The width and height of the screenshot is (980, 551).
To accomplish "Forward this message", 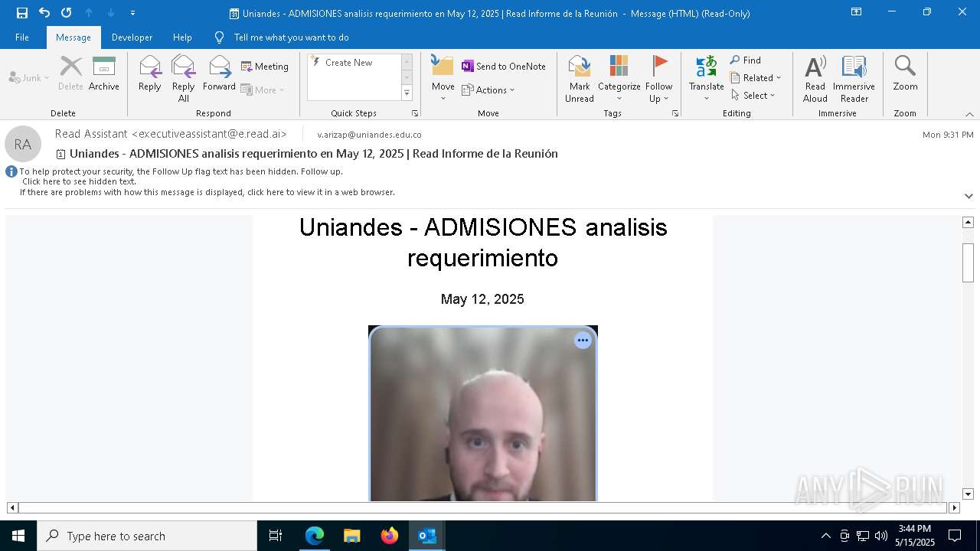I will [219, 74].
